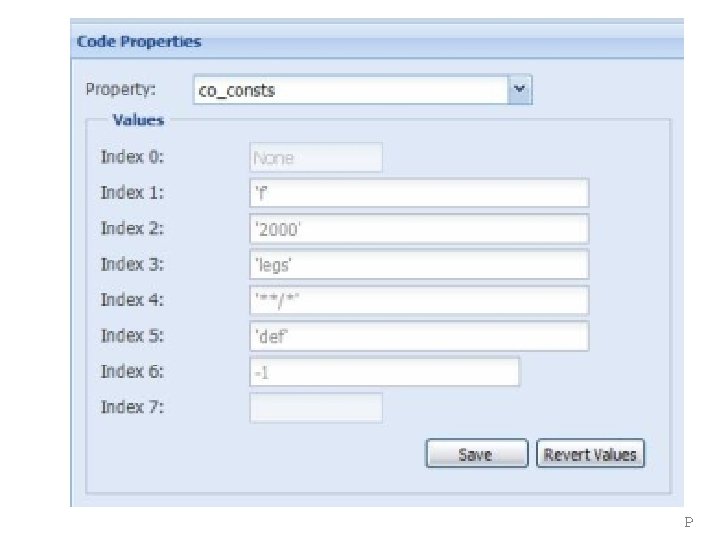The height and width of the screenshot is (540, 720).
Task: Click the Index 1 label
Action: tap(132, 193)
